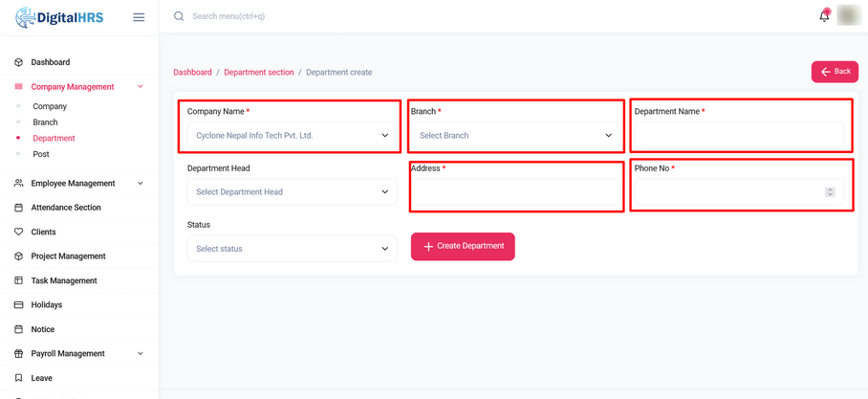The width and height of the screenshot is (868, 399).
Task: Click the Leave bookmark icon
Action: (18, 378)
